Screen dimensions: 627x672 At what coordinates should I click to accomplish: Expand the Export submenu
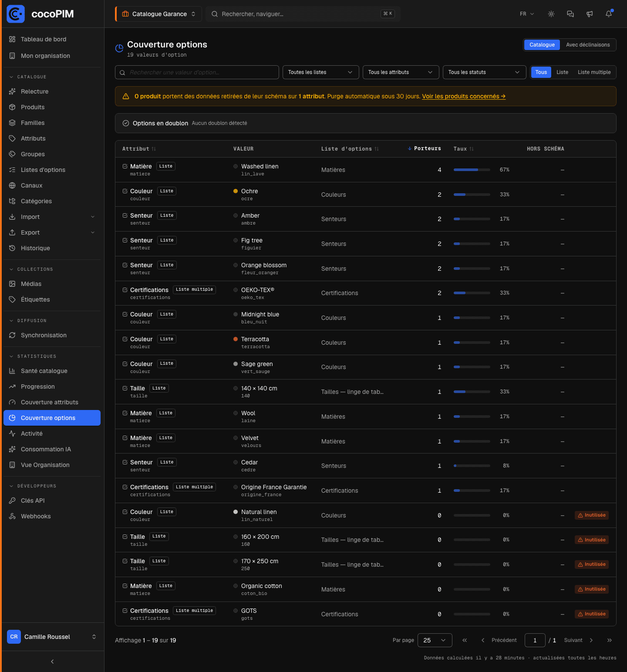pos(52,232)
